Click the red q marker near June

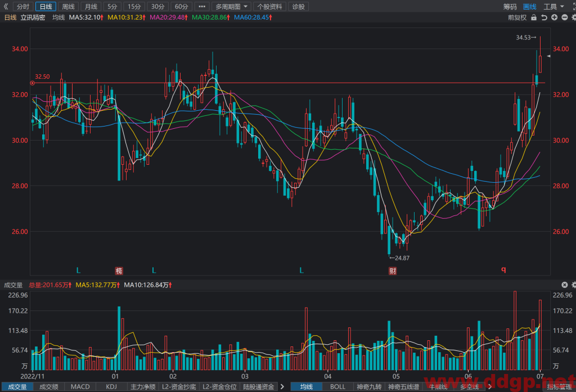click(x=503, y=269)
